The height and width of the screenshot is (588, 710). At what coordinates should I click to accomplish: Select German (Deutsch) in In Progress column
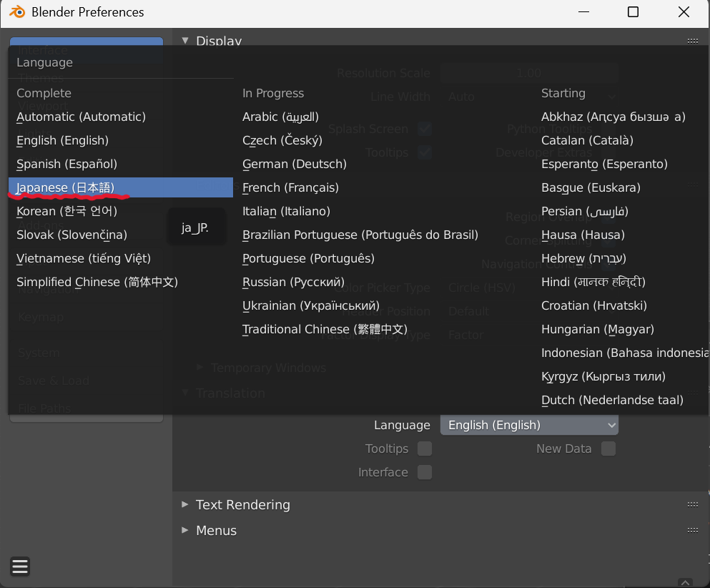[x=294, y=164]
